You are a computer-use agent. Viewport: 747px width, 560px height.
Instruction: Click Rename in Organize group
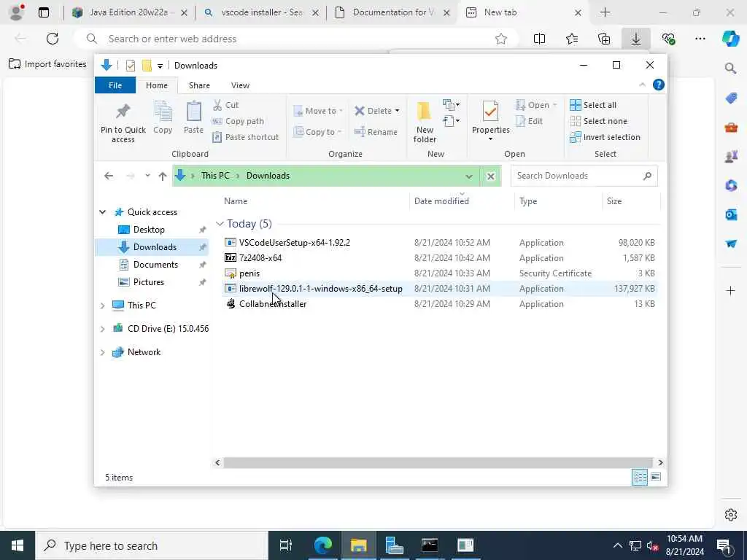point(376,132)
